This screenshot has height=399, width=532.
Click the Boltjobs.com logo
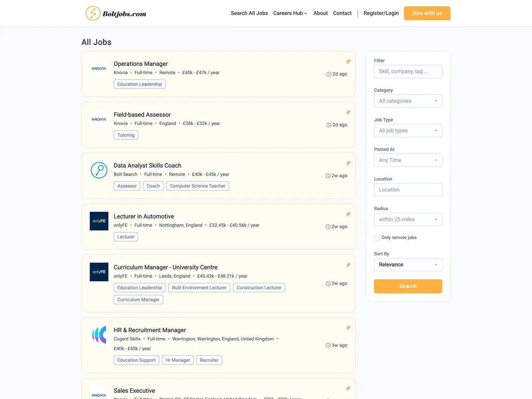pyautogui.click(x=116, y=13)
